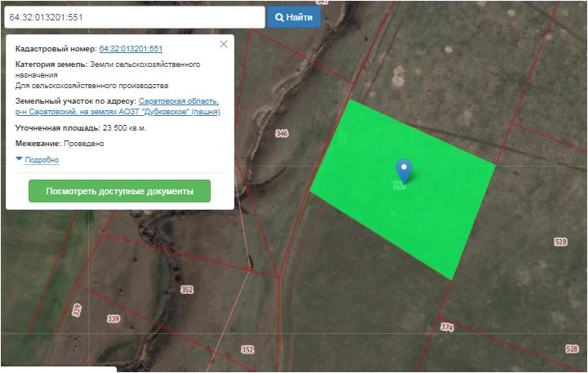This screenshot has width=588, height=373.
Task: Focus the cadastral number search field
Action: pyautogui.click(x=133, y=17)
